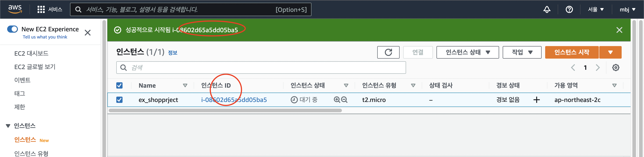Click the AWS logo home icon
Image resolution: width=644 pixels, height=157 pixels.
[x=15, y=9]
